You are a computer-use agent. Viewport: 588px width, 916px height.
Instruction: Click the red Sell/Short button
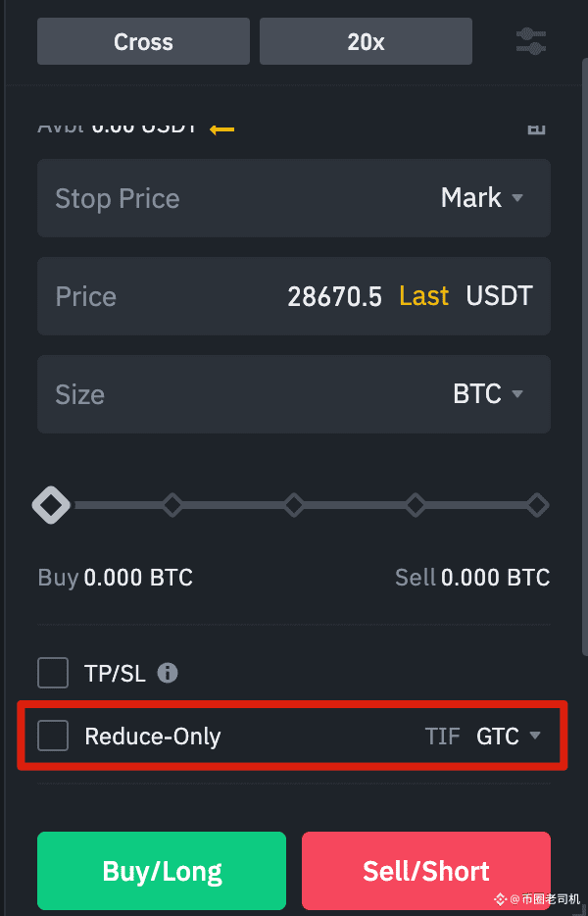click(x=426, y=871)
